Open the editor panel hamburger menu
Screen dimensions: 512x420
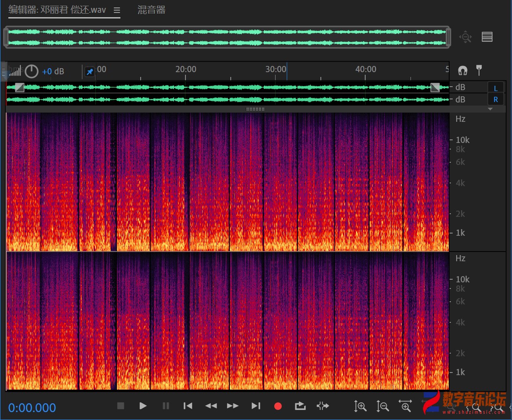pos(116,10)
